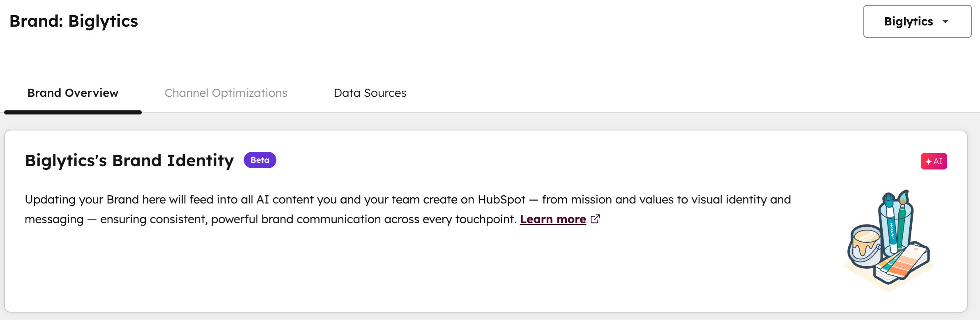Click the paintbrush tip in the cup
Viewport: 980px width, 320px height.
[x=902, y=199]
